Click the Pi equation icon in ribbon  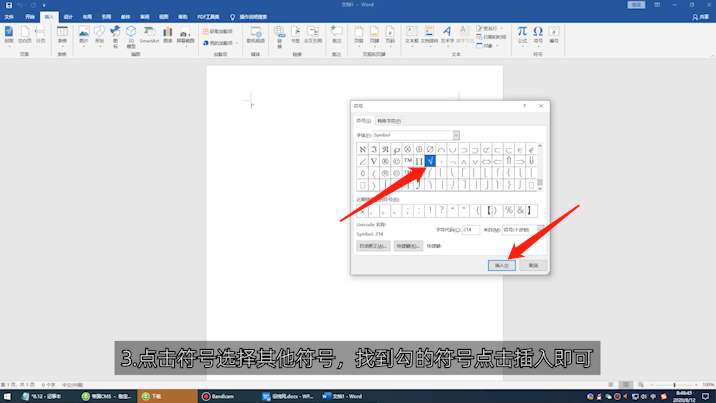coord(521,32)
